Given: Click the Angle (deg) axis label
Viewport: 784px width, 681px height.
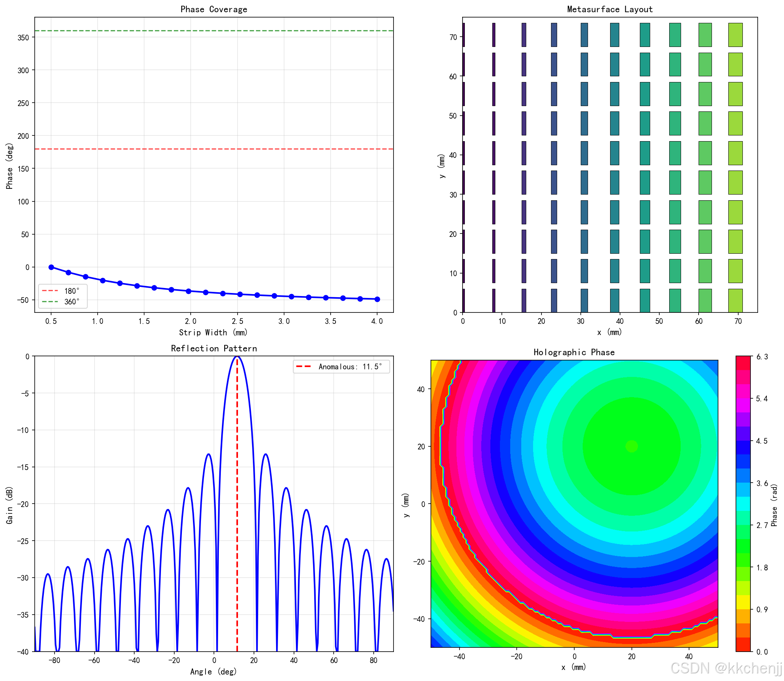Looking at the screenshot, I should pyautogui.click(x=214, y=671).
